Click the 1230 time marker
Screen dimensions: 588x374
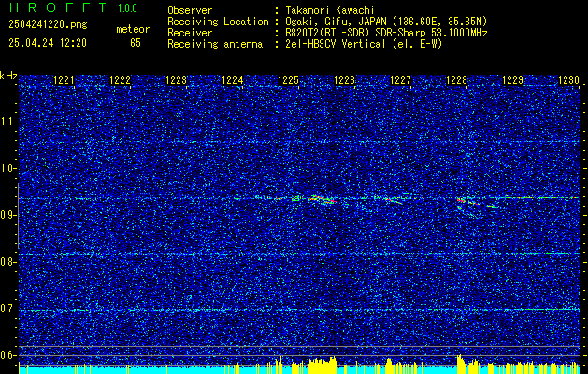(569, 80)
